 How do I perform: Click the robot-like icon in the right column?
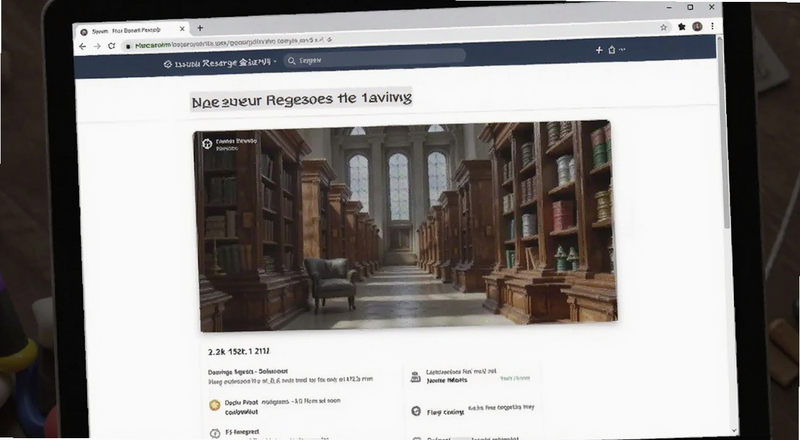[415, 377]
